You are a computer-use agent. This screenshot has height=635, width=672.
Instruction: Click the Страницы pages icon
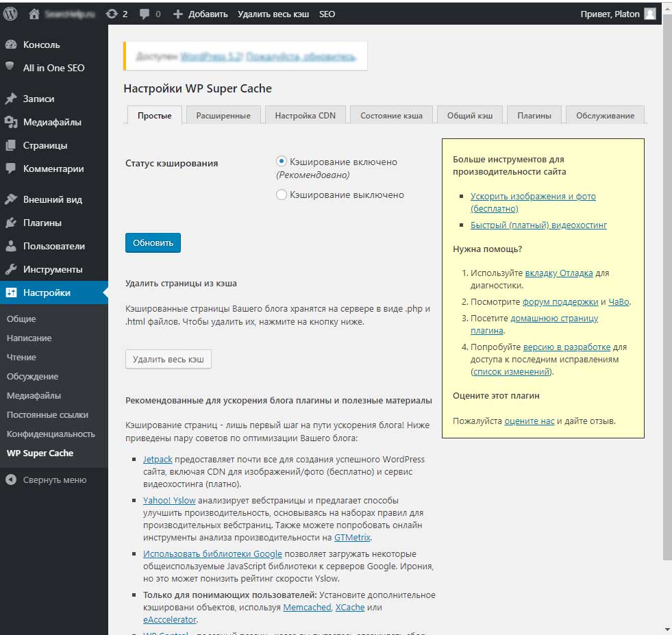tap(11, 145)
